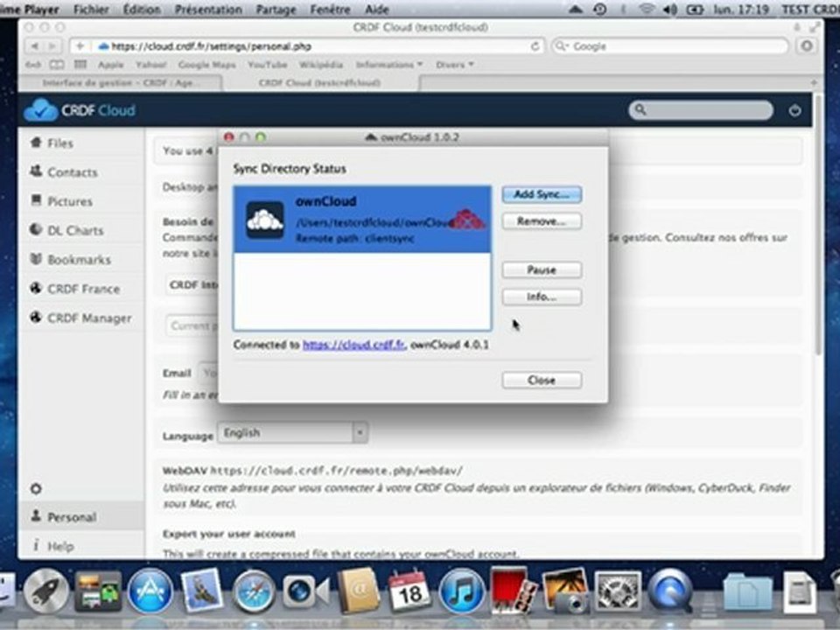
Task: Open CRDF France sidebar entry
Action: [74, 289]
